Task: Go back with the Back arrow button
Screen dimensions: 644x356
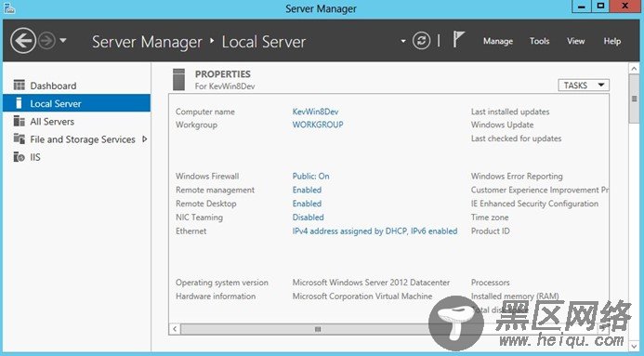Action: [x=23, y=41]
